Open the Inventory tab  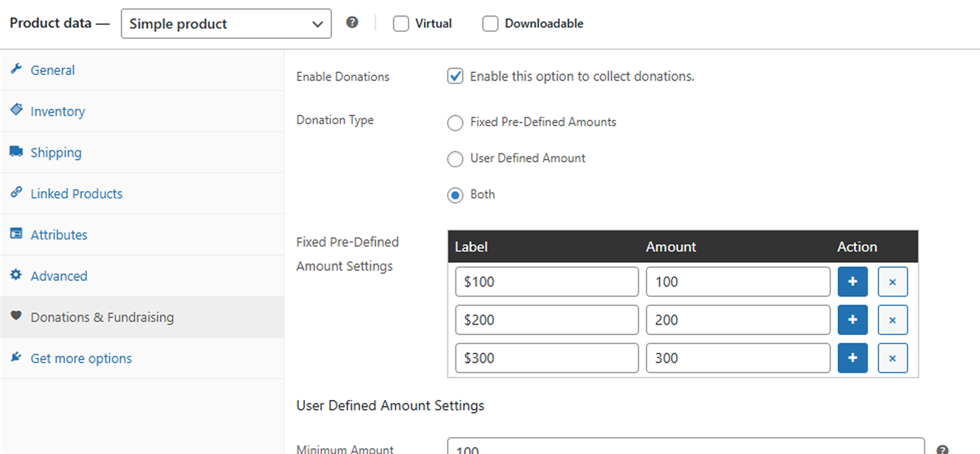click(58, 111)
